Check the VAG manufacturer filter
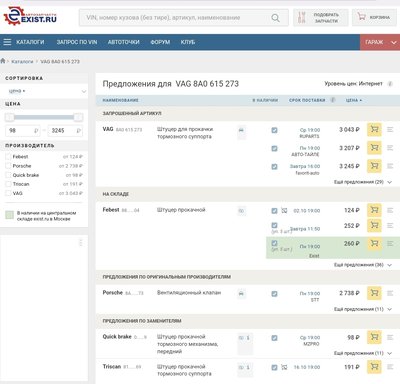400x384 pixels. click(x=8, y=193)
